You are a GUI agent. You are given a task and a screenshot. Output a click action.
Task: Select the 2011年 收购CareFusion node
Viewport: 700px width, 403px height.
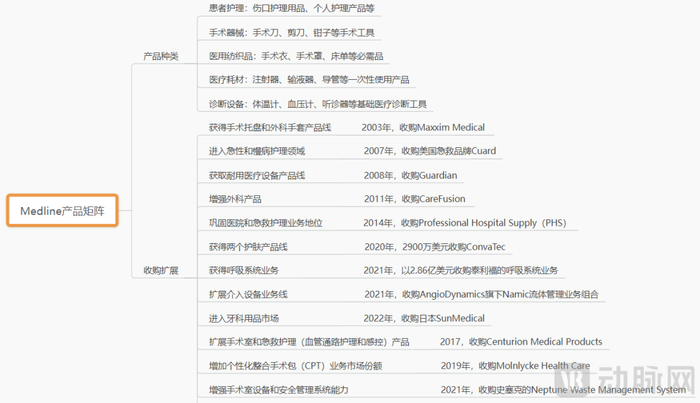pyautogui.click(x=415, y=199)
